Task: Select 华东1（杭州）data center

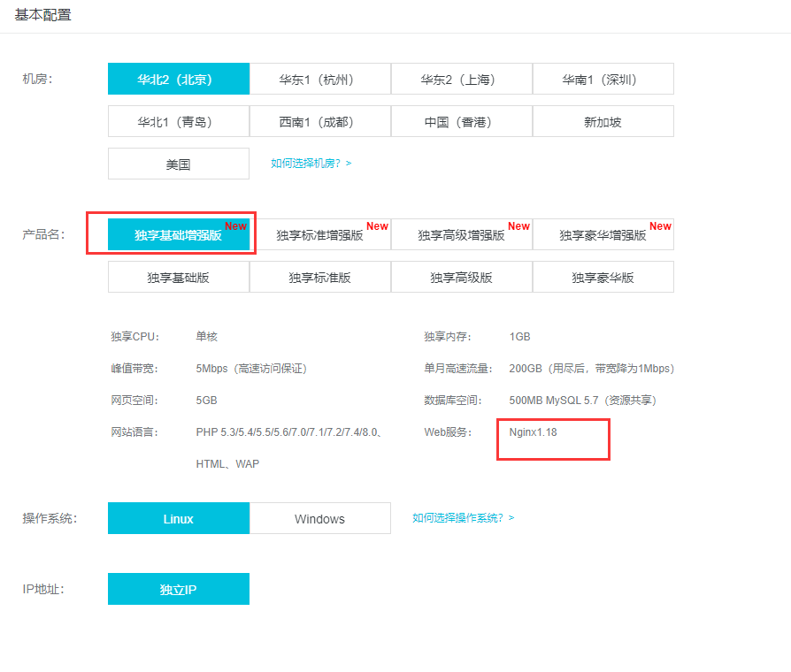Action: (319, 79)
